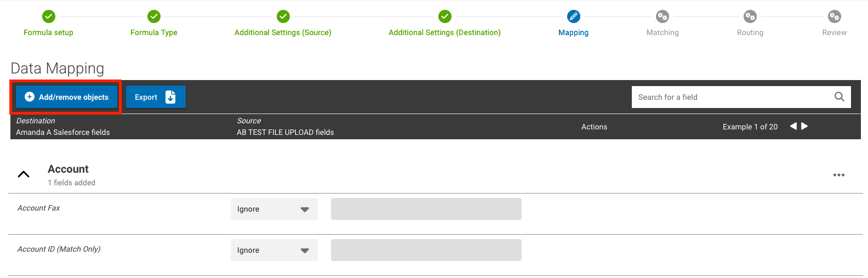Open the Account Fax mapping type dropdown
Image resolution: width=868 pixels, height=278 pixels.
click(274, 209)
